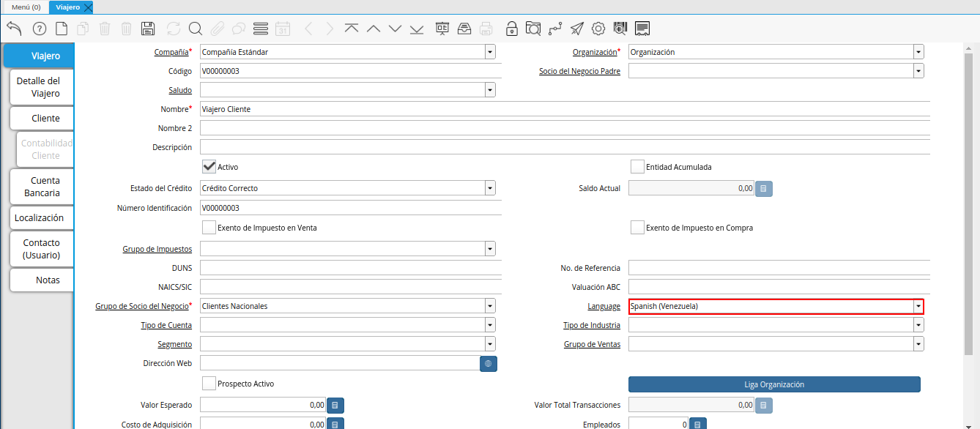Open the record search magnifier icon
Screen dimensions: 980x429
pyautogui.click(x=195, y=29)
